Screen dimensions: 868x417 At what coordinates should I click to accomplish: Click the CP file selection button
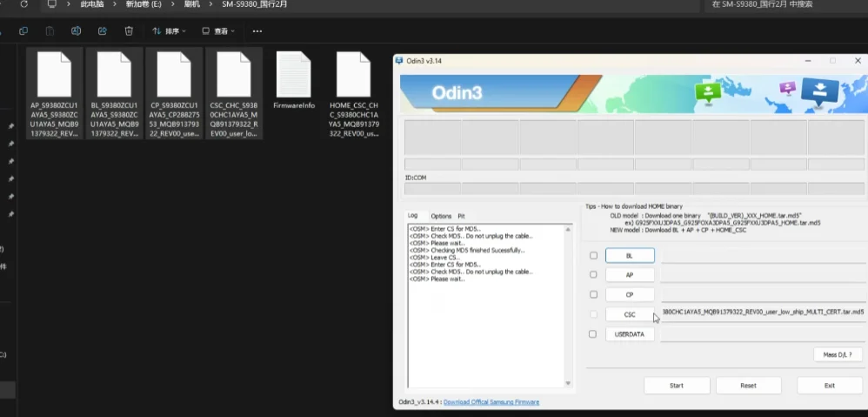(630, 294)
